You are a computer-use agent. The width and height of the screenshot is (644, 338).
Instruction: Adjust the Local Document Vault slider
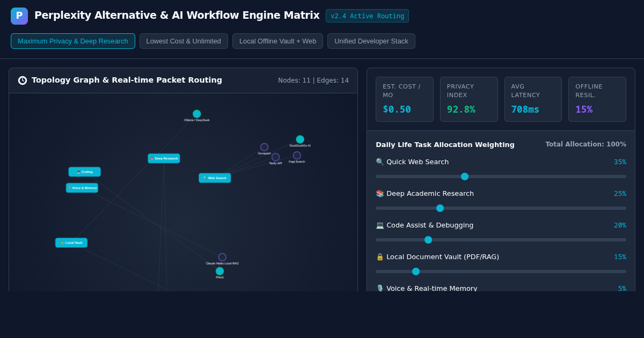(501, 271)
